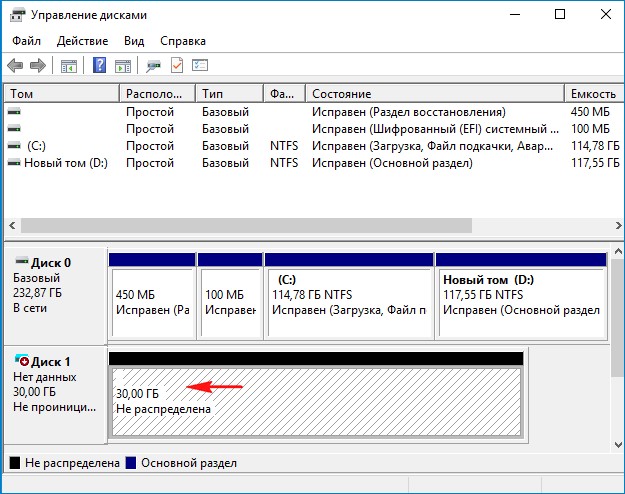Click the disk pane vertical scrollbar thumb
Screen dimensions: 625x494
618,317
